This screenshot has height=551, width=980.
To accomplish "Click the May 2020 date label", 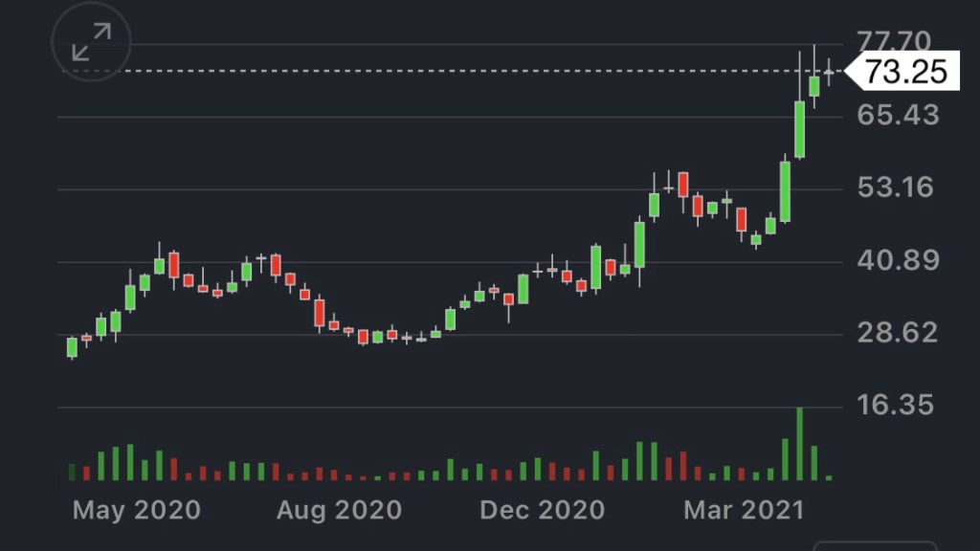I will [x=137, y=510].
